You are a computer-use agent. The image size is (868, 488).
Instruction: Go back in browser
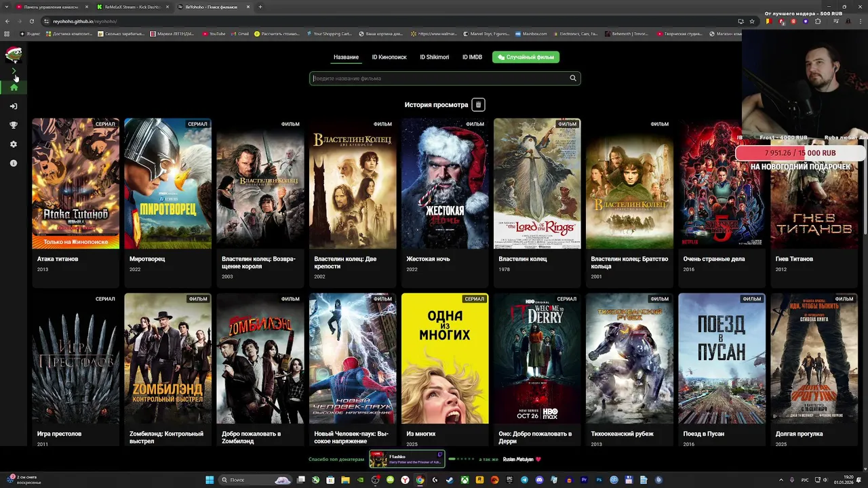(7, 21)
